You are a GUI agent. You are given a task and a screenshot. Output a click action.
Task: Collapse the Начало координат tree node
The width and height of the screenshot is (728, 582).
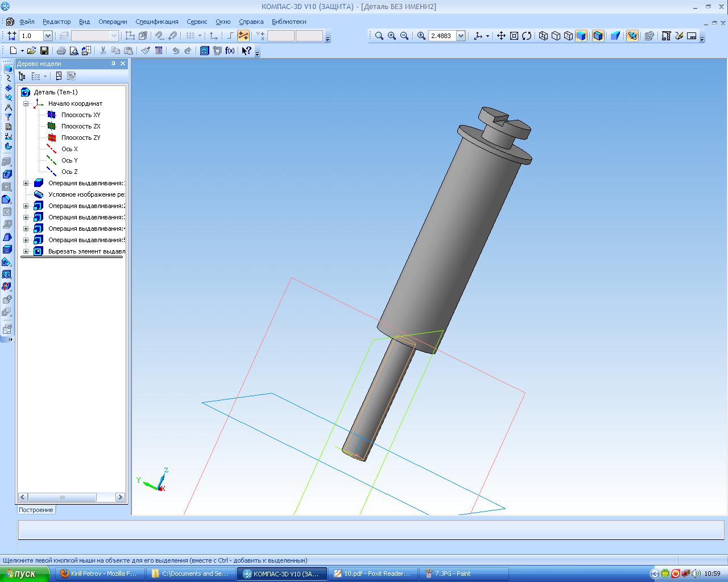26,103
